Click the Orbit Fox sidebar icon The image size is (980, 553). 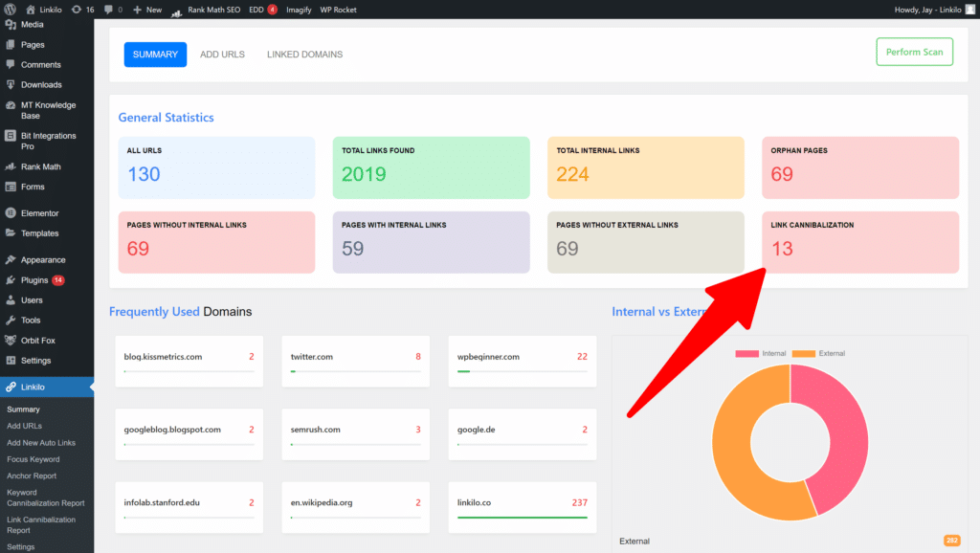[x=11, y=340]
